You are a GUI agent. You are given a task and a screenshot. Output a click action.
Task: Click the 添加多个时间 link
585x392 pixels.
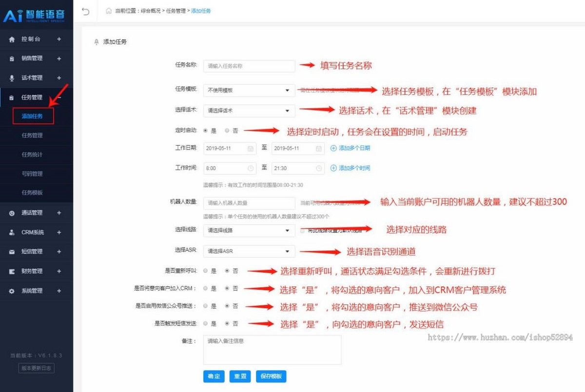[x=354, y=168]
